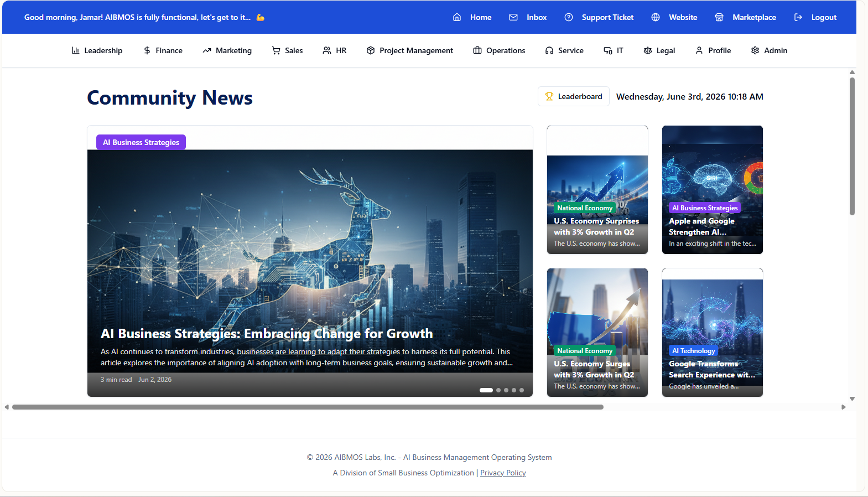The height and width of the screenshot is (497, 868).
Task: Open the Inbox link
Action: click(537, 17)
